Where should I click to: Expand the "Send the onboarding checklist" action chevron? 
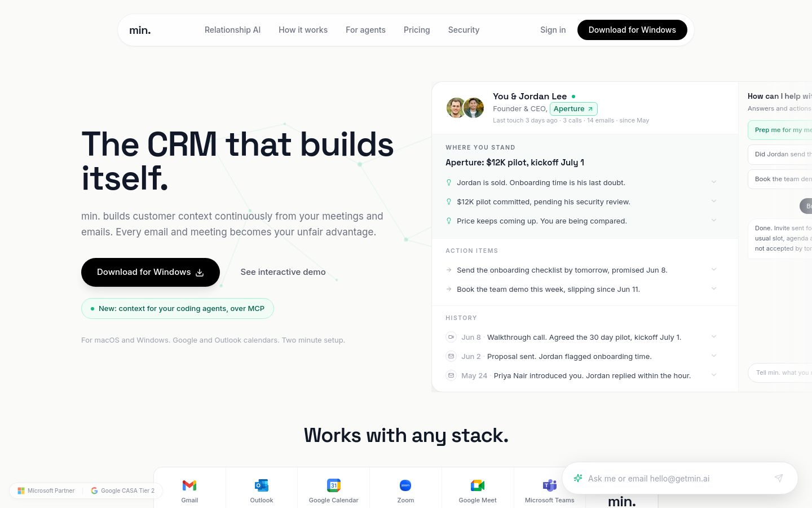(714, 269)
